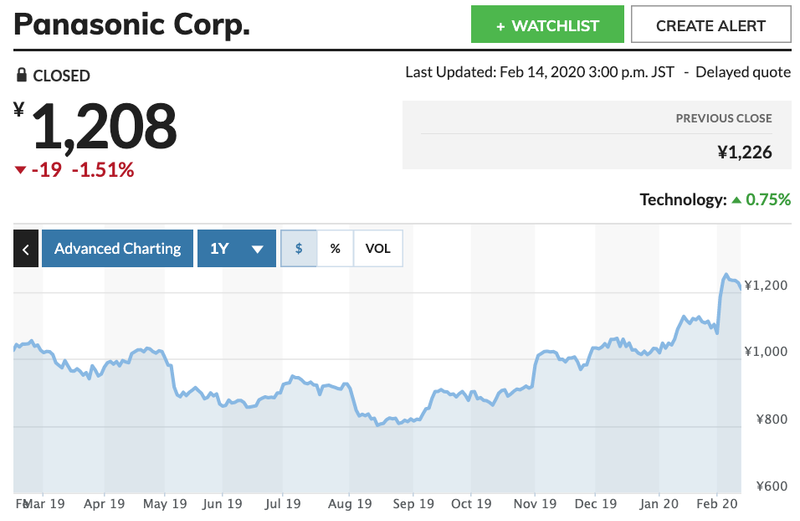
Task: Click the lock icon next to CLOSED
Action: pyautogui.click(x=21, y=75)
